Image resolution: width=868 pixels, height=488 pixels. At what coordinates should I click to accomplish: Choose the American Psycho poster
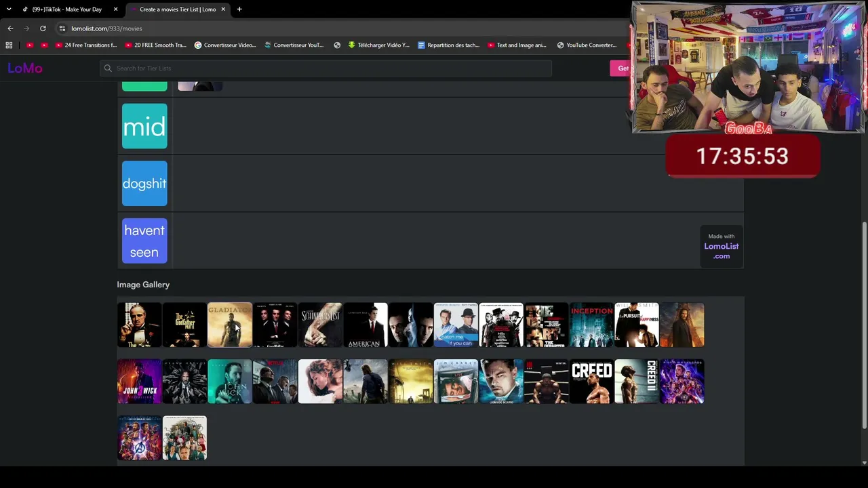366,325
